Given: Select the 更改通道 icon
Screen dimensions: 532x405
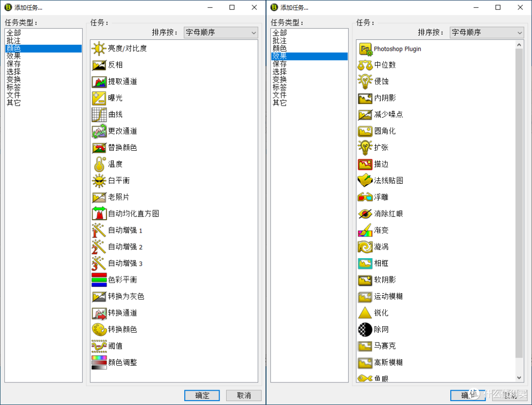Looking at the screenshot, I should [x=99, y=131].
